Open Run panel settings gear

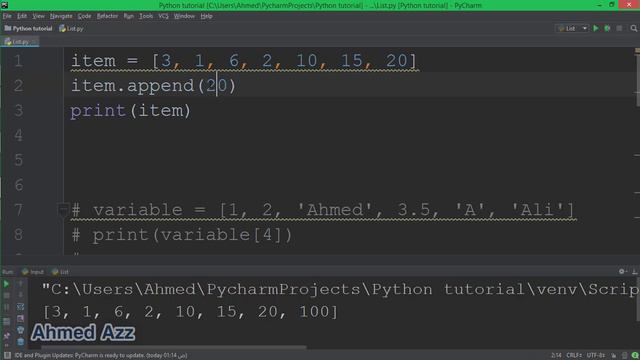coord(622,271)
